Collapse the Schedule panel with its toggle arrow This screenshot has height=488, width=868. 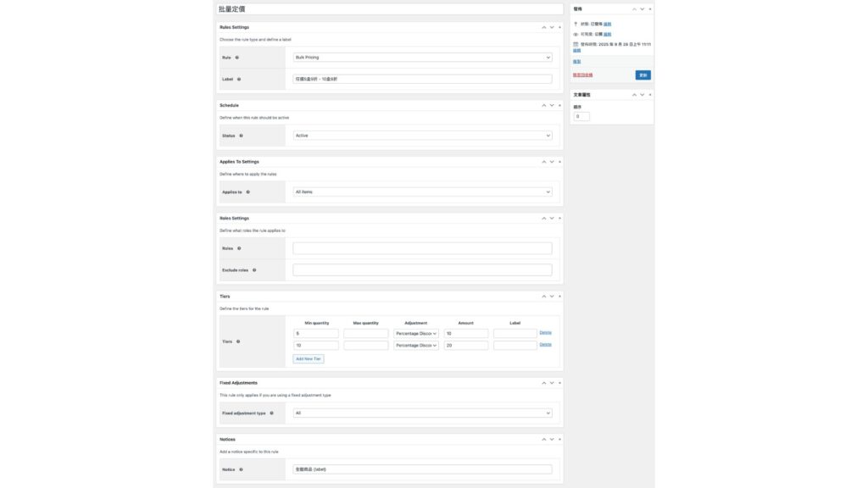click(559, 105)
